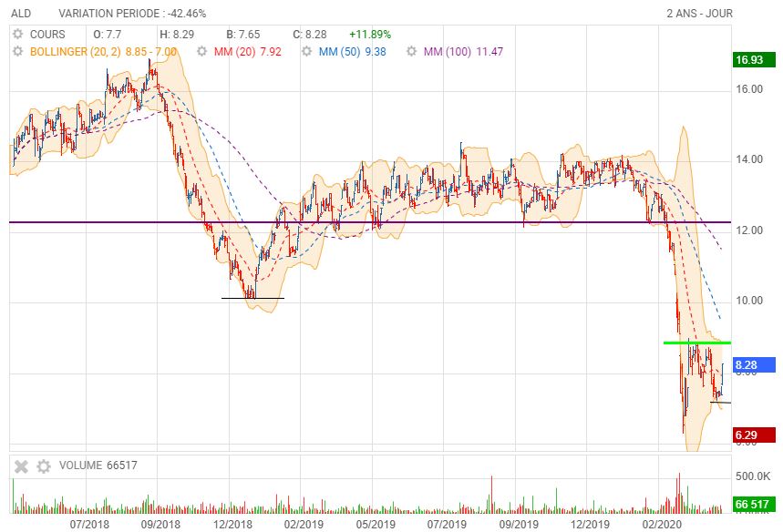
Task: Open settings gear next to COURS
Action: tap(17, 35)
